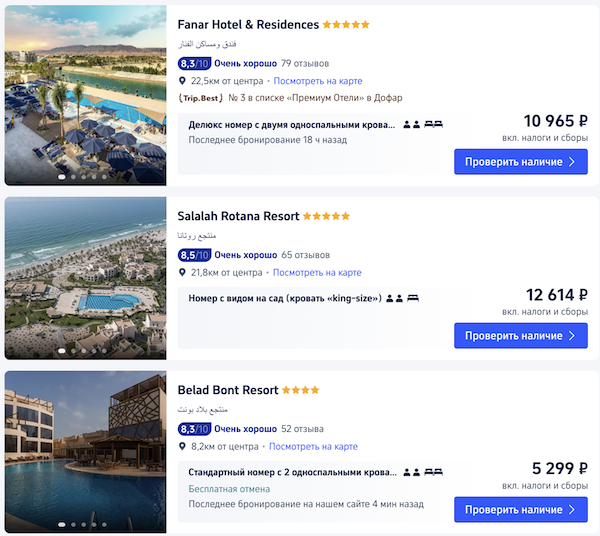Click five-star rating of Salalah Rotana Resort

click(326, 216)
